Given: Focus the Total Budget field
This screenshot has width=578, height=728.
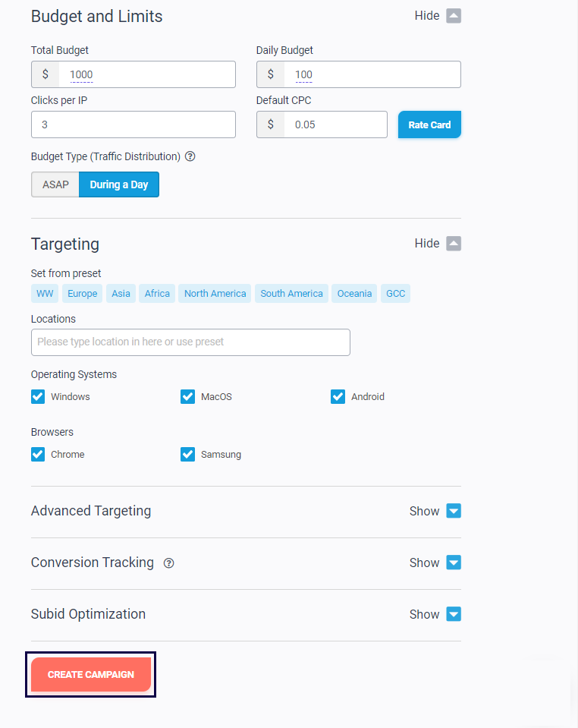Looking at the screenshot, I should click(147, 74).
